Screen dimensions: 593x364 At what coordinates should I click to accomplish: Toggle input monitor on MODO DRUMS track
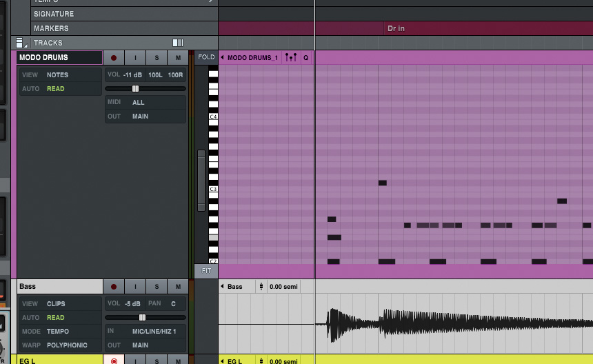[x=135, y=58]
